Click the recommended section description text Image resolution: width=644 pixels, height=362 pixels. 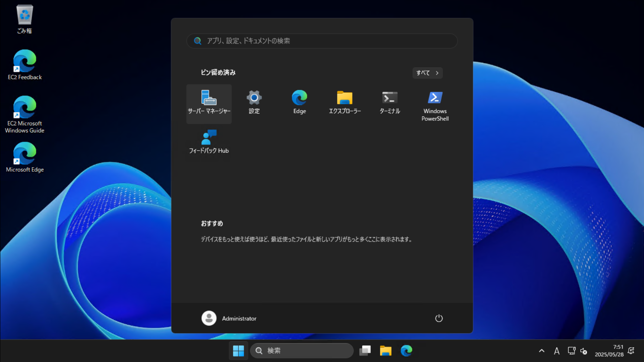[x=307, y=239]
